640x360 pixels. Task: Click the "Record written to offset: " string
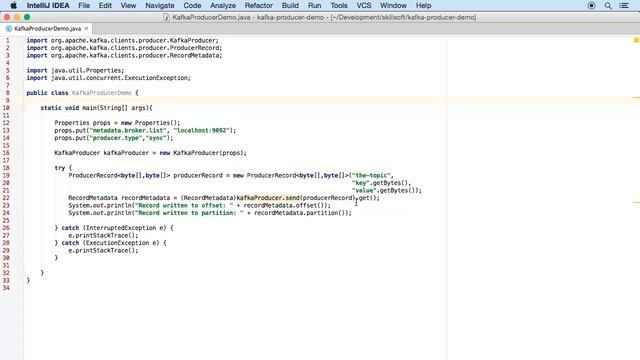(x=184, y=205)
